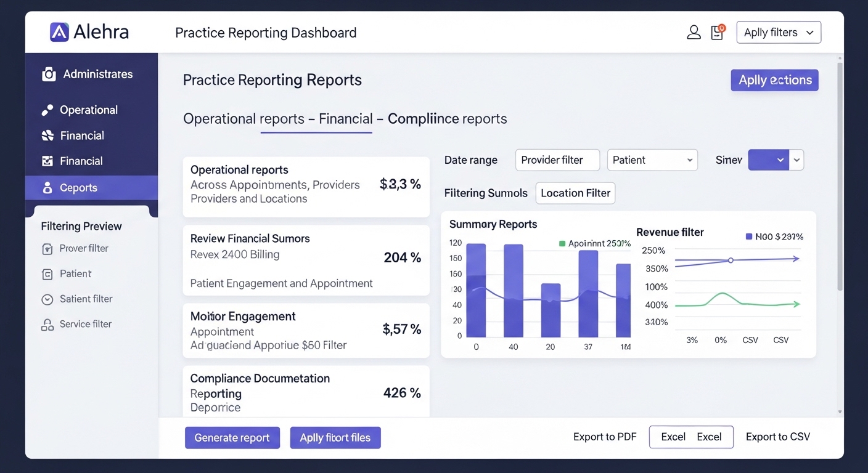This screenshot has height=473, width=868.
Task: Select the Operational sidebar icon
Action: pyautogui.click(x=47, y=110)
